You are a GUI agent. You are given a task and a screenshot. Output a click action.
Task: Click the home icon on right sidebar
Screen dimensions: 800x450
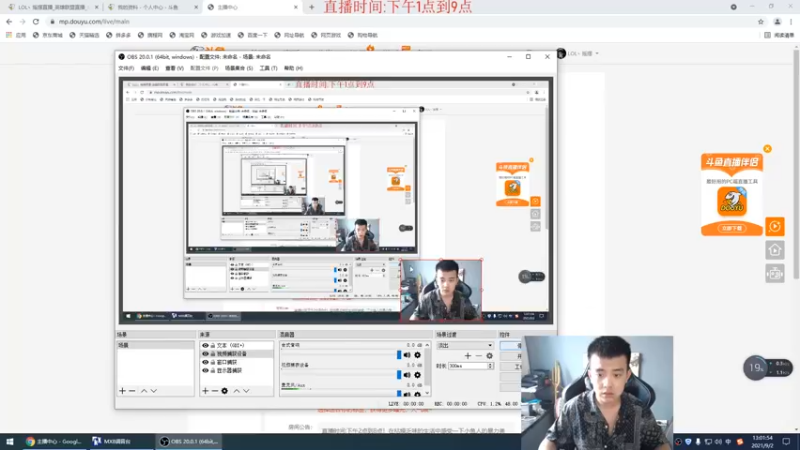[x=774, y=250]
